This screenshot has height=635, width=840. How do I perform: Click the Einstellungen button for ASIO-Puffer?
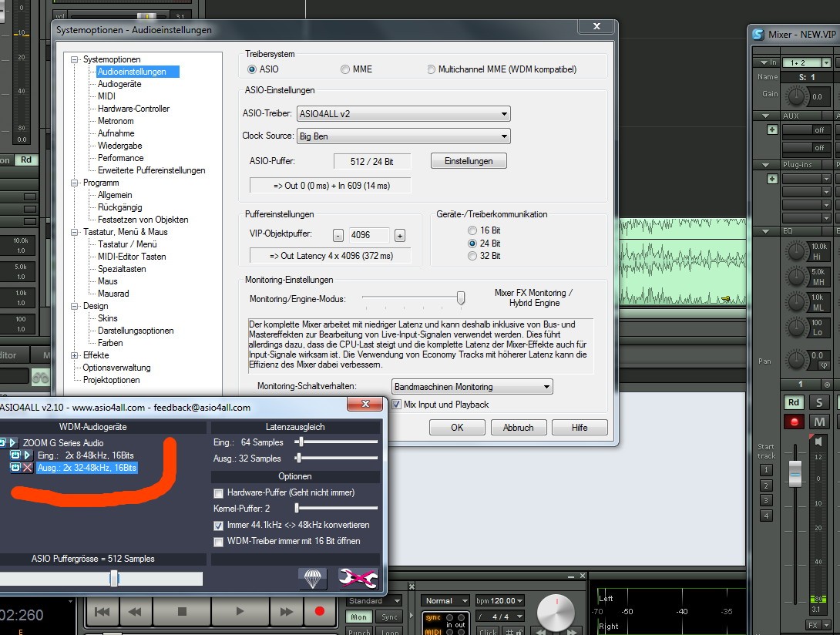pyautogui.click(x=469, y=161)
